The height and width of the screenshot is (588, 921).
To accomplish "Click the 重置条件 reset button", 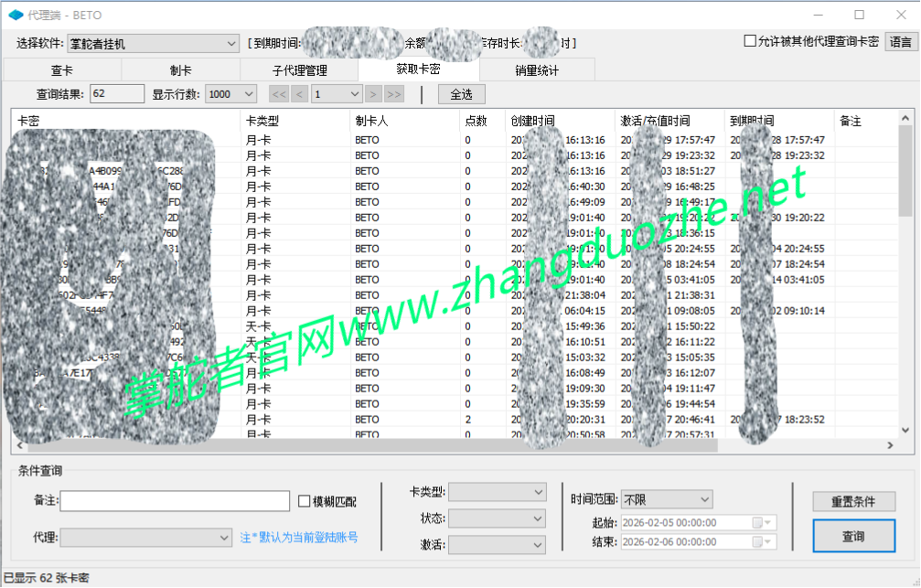I will pyautogui.click(x=853, y=501).
